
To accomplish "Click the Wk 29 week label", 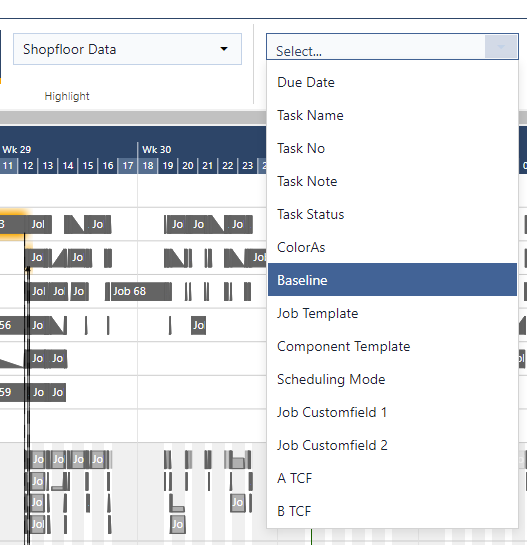I will 17,149.
